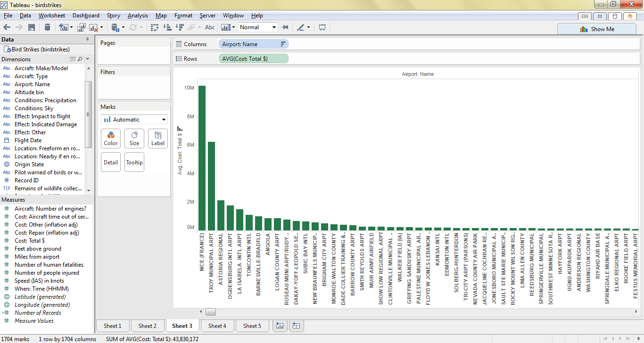
Task: Click the ASTORIA REGIONAL axis label
Action: click(221, 257)
